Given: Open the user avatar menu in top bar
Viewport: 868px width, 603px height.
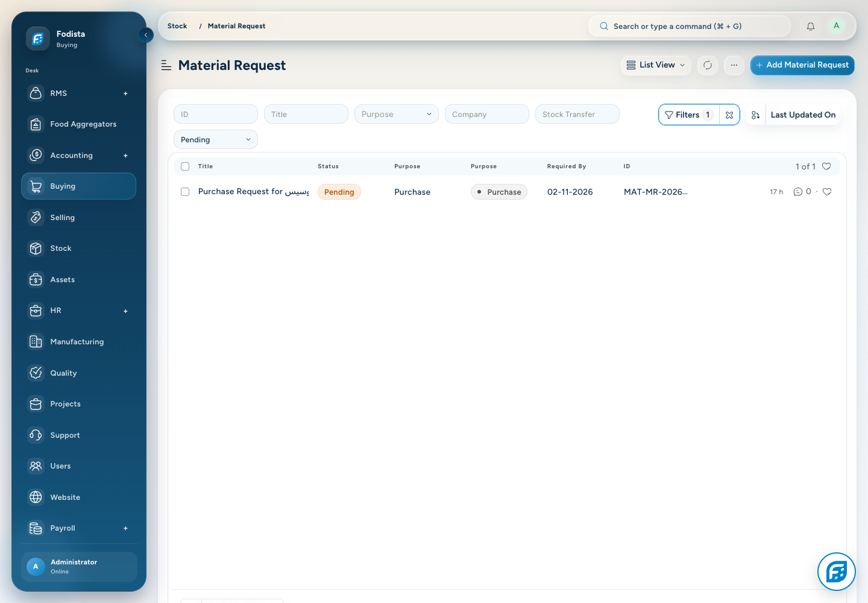Looking at the screenshot, I should click(836, 26).
